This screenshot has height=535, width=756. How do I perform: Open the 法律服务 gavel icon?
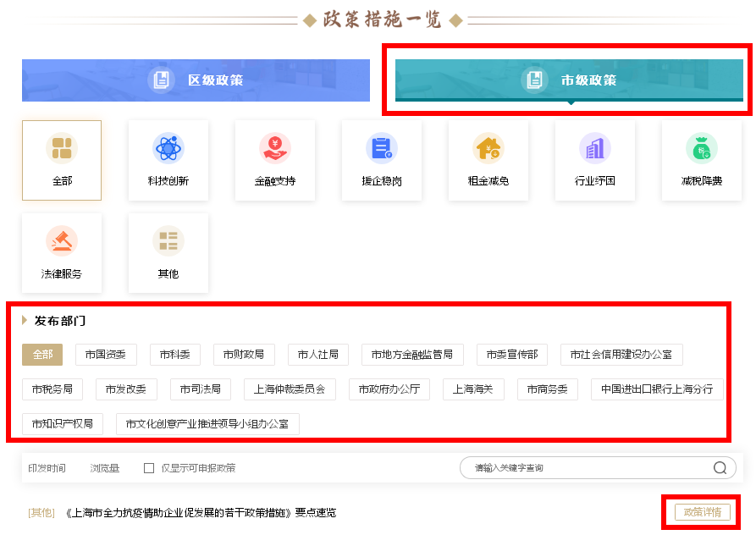[62, 241]
